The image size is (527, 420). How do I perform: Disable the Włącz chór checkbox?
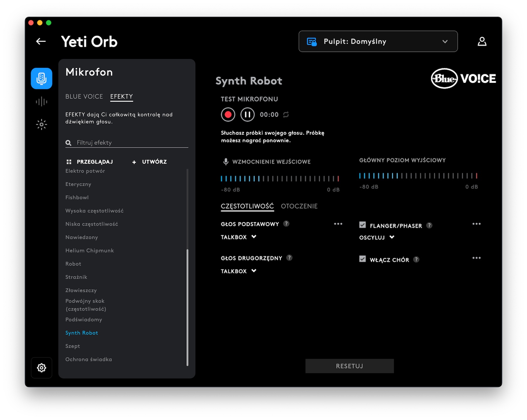click(x=363, y=259)
